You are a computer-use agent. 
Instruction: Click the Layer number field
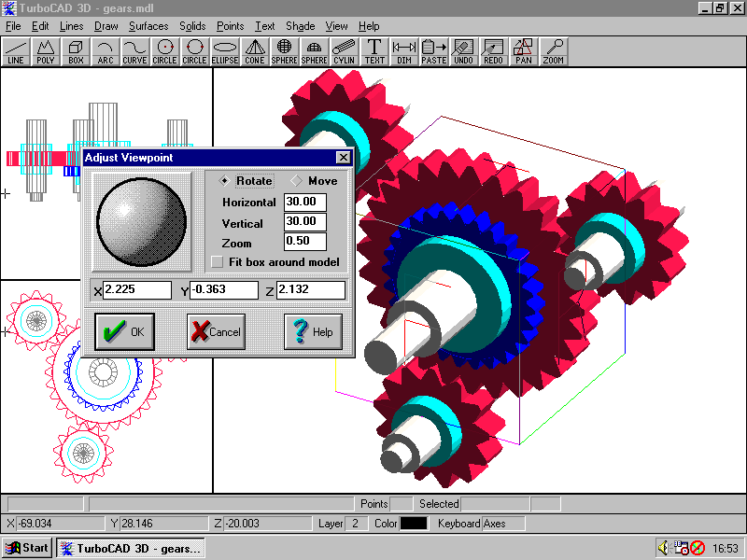[x=356, y=524]
